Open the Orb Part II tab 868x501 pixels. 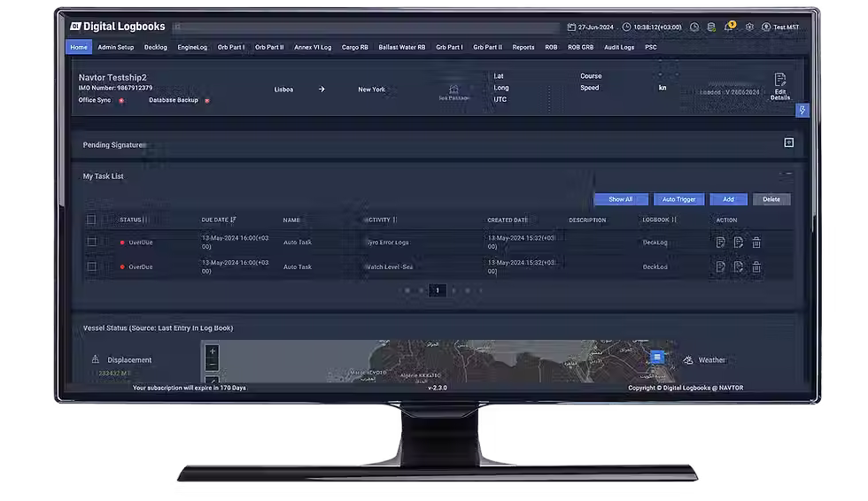[x=269, y=47]
